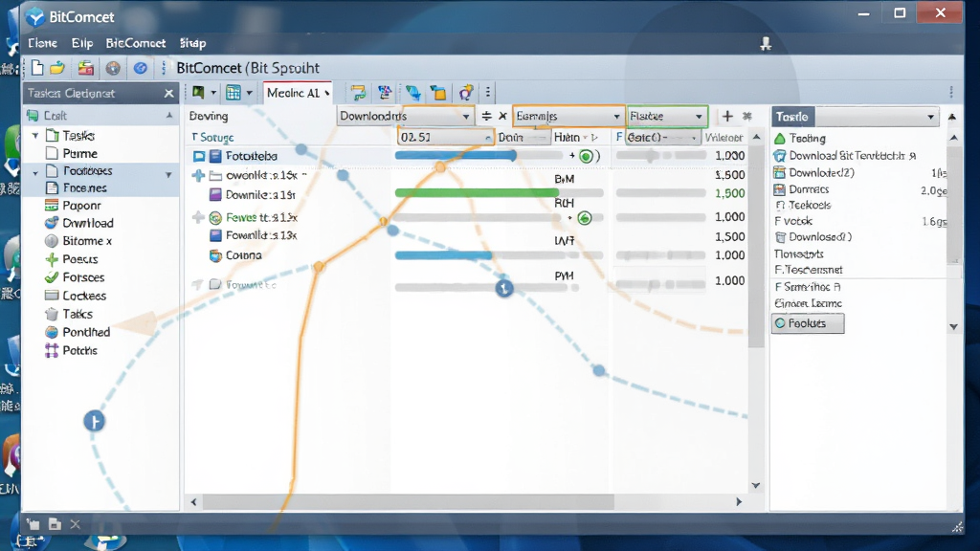Open the Gatc() column dropdown
Screen dimensions: 980x551
662,138
